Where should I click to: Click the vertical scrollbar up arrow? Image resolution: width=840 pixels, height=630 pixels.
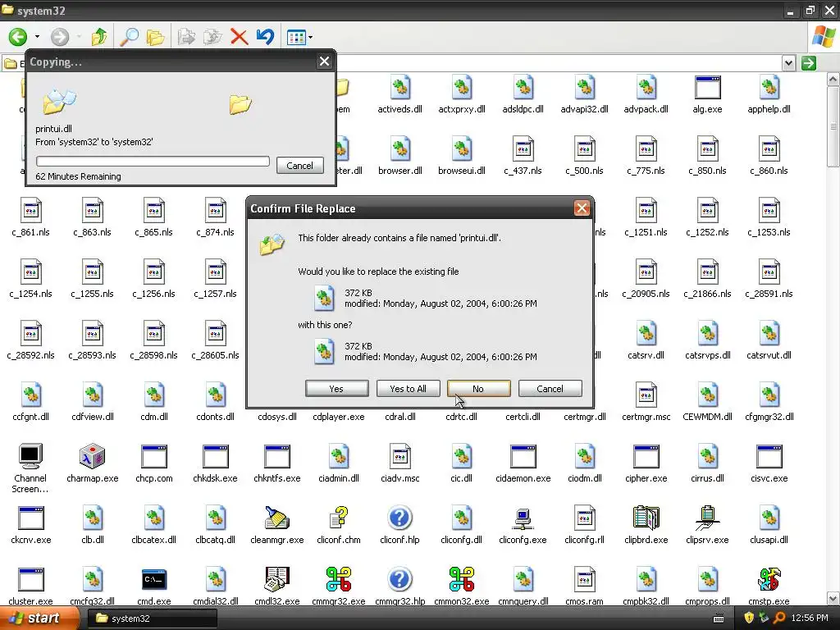point(833,80)
